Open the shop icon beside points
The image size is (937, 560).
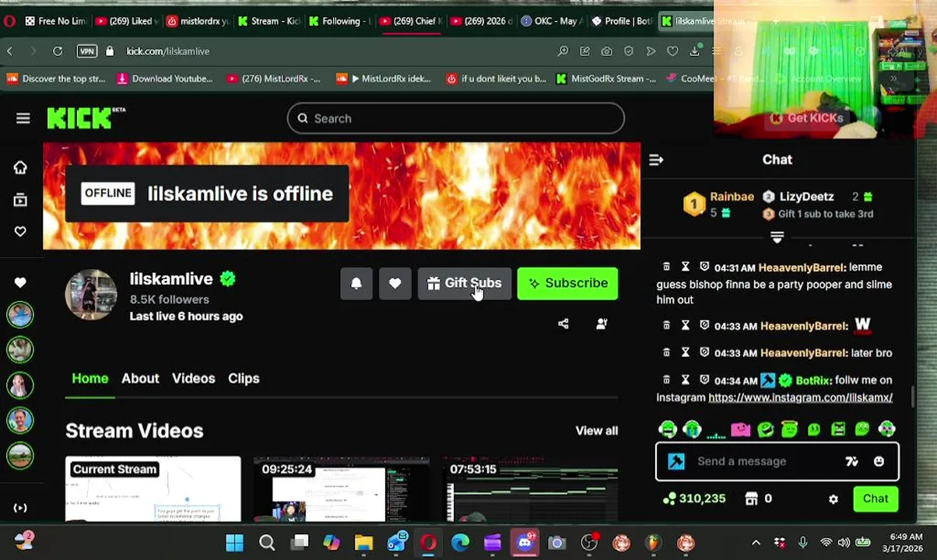(x=752, y=499)
